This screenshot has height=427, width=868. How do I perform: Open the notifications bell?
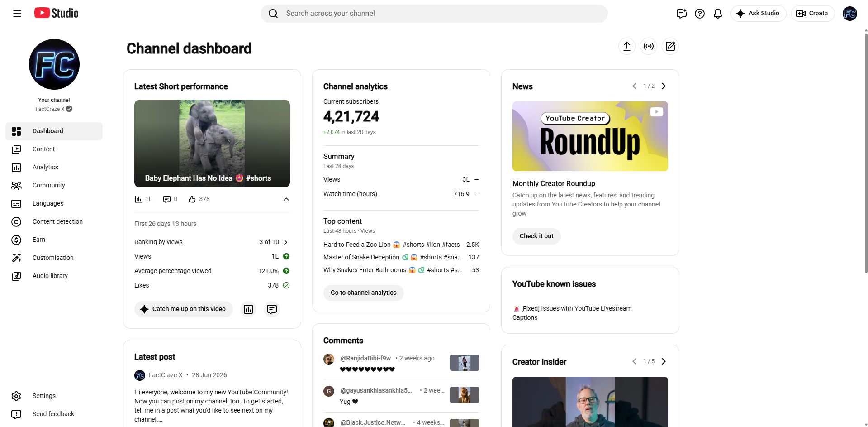click(x=718, y=14)
